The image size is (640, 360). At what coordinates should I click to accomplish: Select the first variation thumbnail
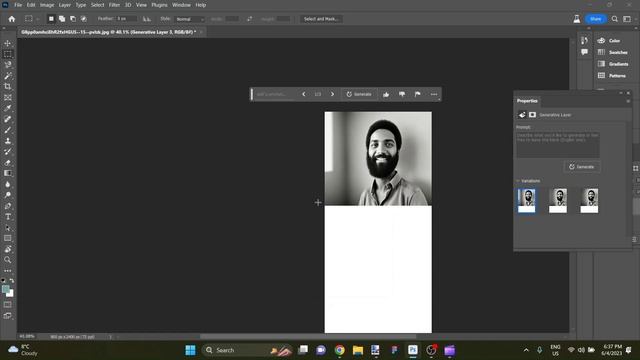527,200
